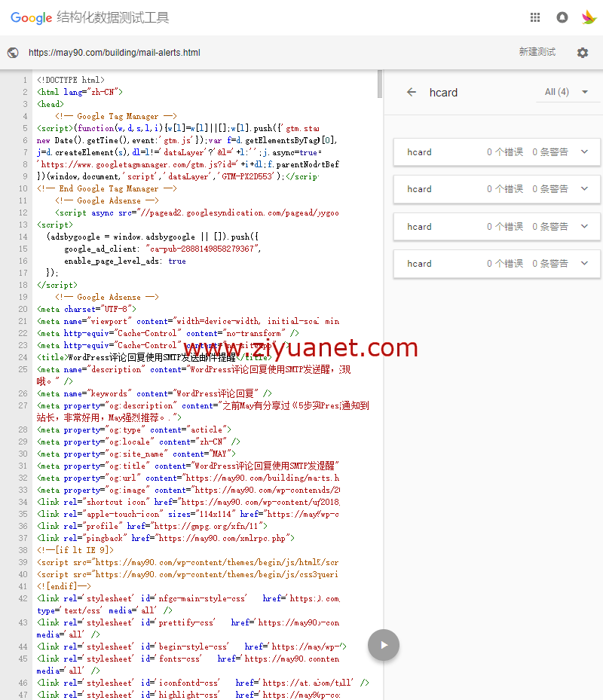Click the hcard panel heading
603x700 pixels.
(x=443, y=93)
